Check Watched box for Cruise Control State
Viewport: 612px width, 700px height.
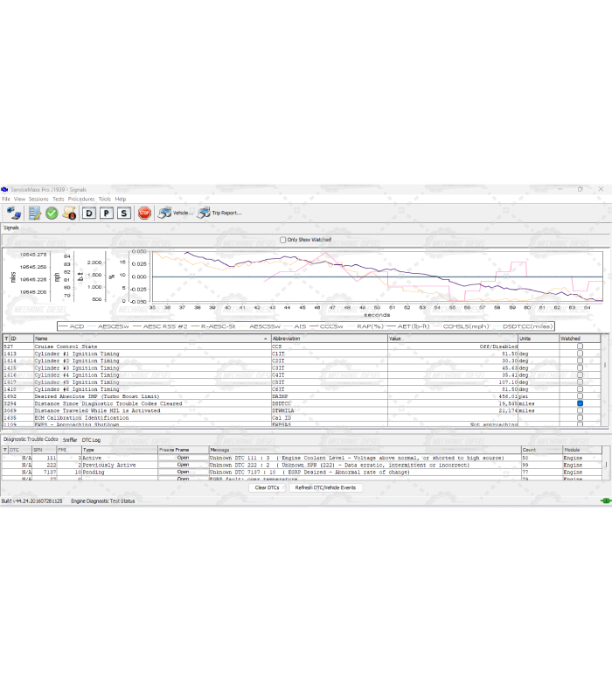pyautogui.click(x=580, y=346)
